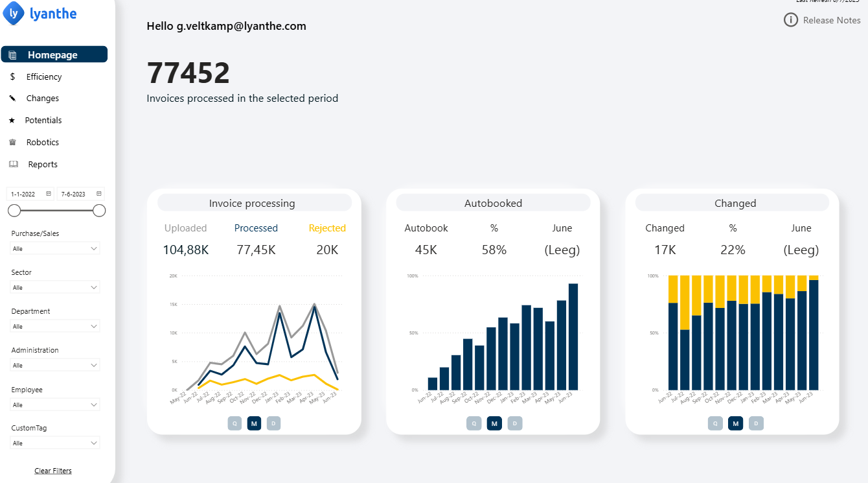Viewport: 868px width, 483px height.
Task: Click the 77452 invoices total
Action: (x=188, y=73)
